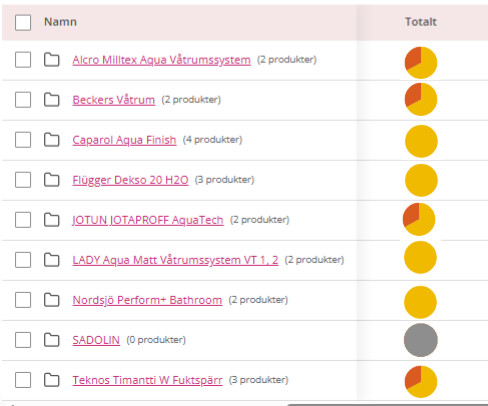Check the JOTUN JOTAPROFF AquaTech checkbox

coord(23,220)
